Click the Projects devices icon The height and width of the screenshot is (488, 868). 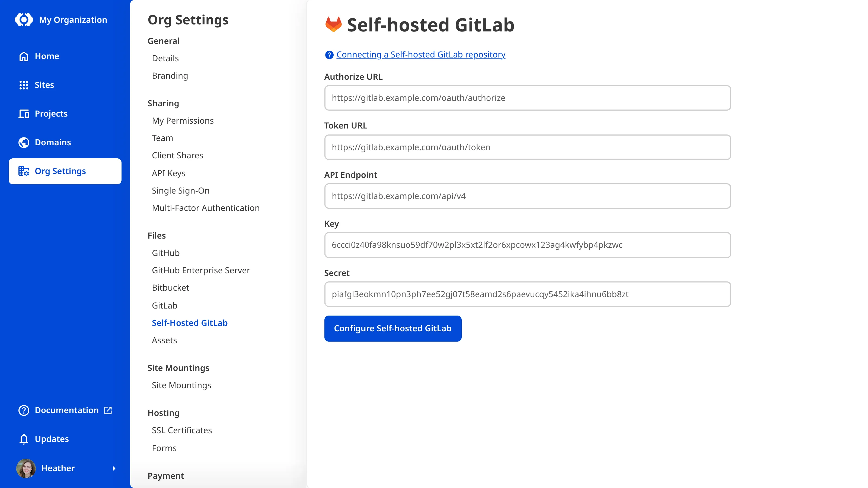[24, 114]
